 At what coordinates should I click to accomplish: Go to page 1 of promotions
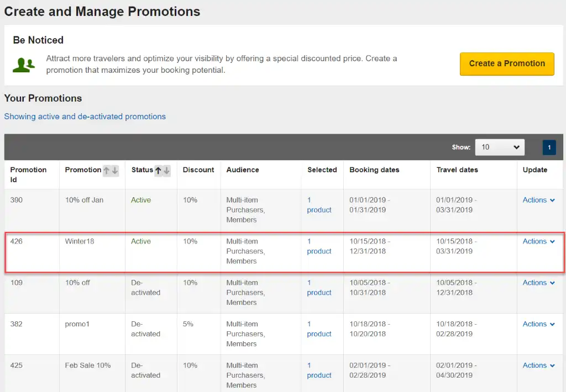[549, 147]
